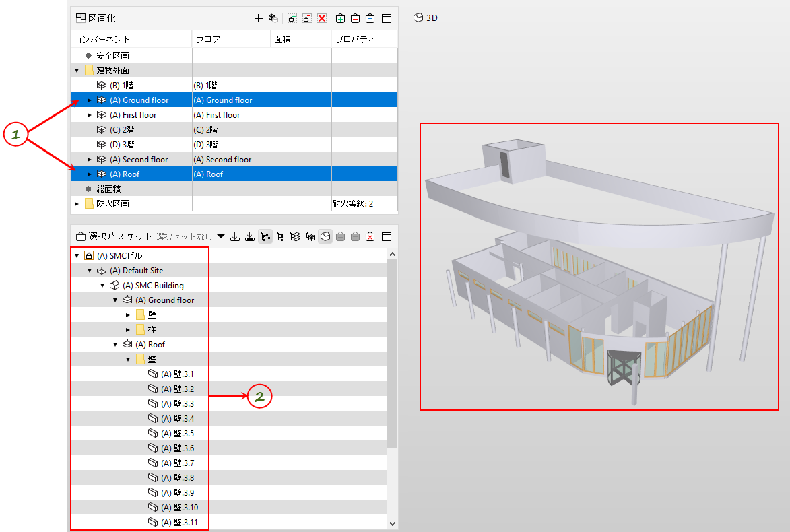790x532 pixels.
Task: Expand (A) Second floor row
Action: pos(89,159)
